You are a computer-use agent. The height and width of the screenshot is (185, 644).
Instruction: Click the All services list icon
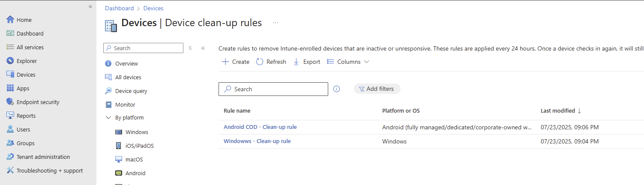point(10,47)
